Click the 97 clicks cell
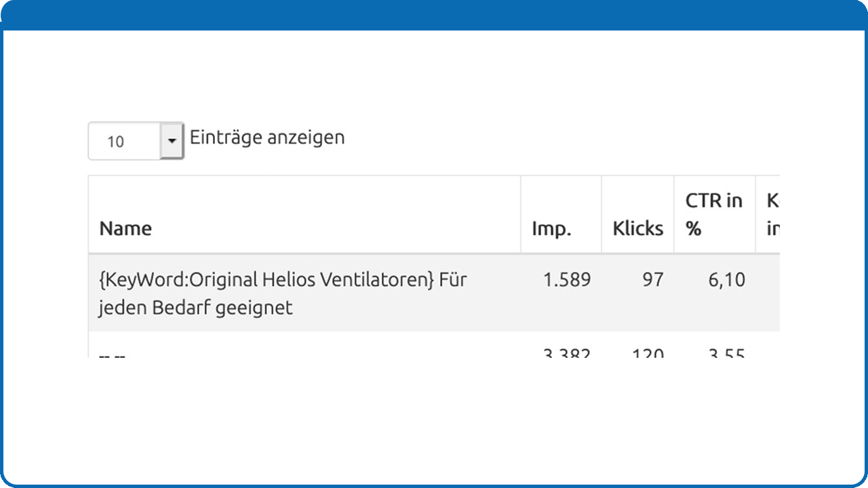868x488 pixels. point(637,293)
